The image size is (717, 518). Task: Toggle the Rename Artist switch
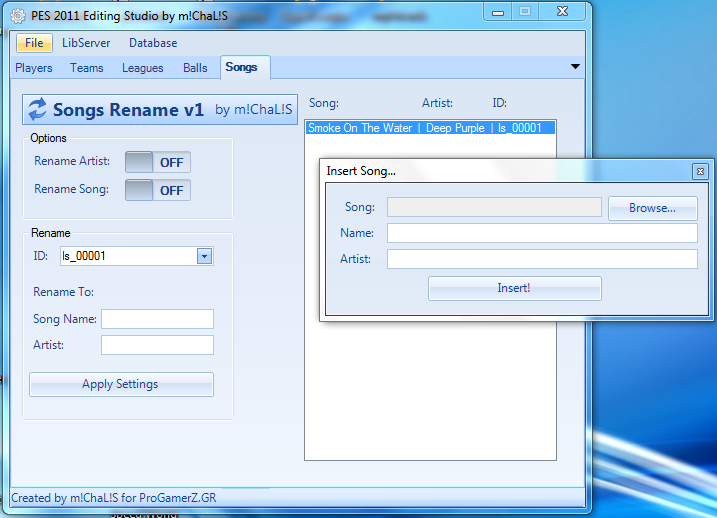pos(158,162)
